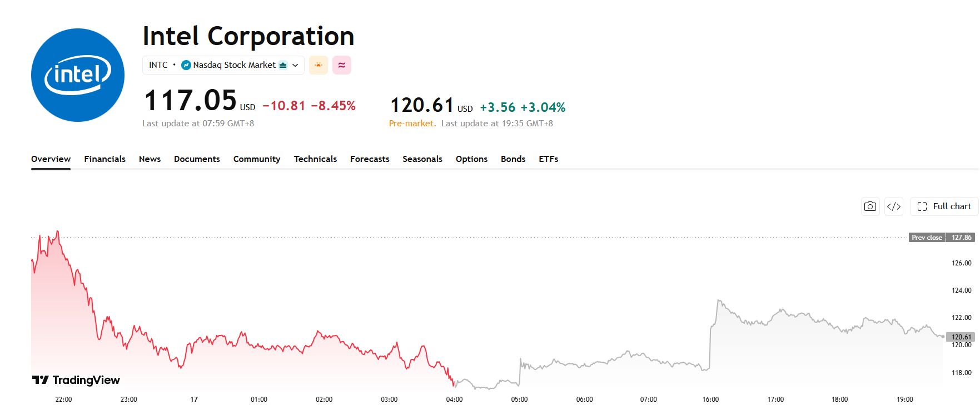Click the 117.05 last price

click(191, 101)
